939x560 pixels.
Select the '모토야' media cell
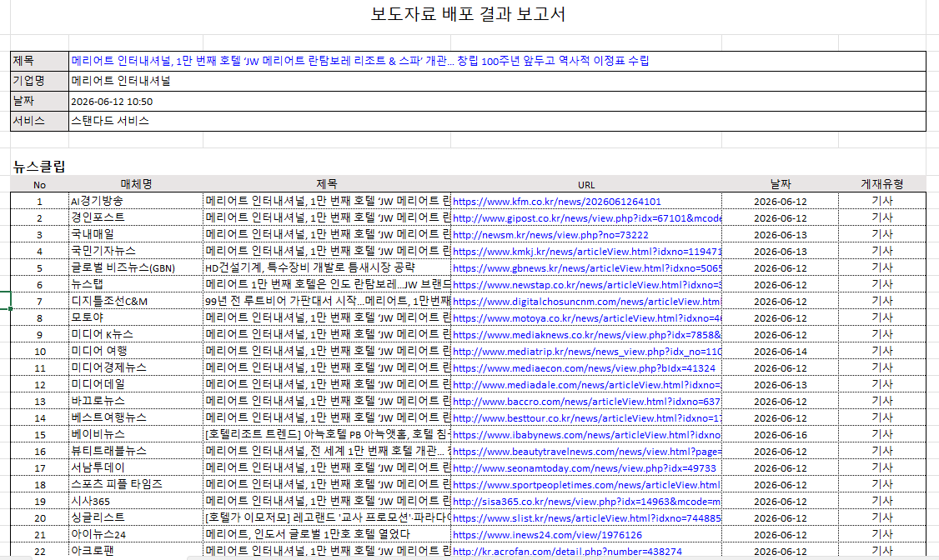point(136,318)
